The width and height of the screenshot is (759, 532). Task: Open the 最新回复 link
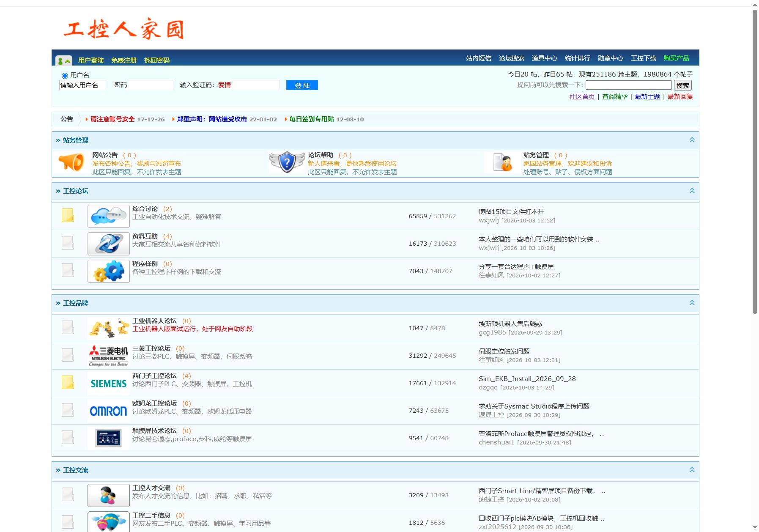point(680,97)
